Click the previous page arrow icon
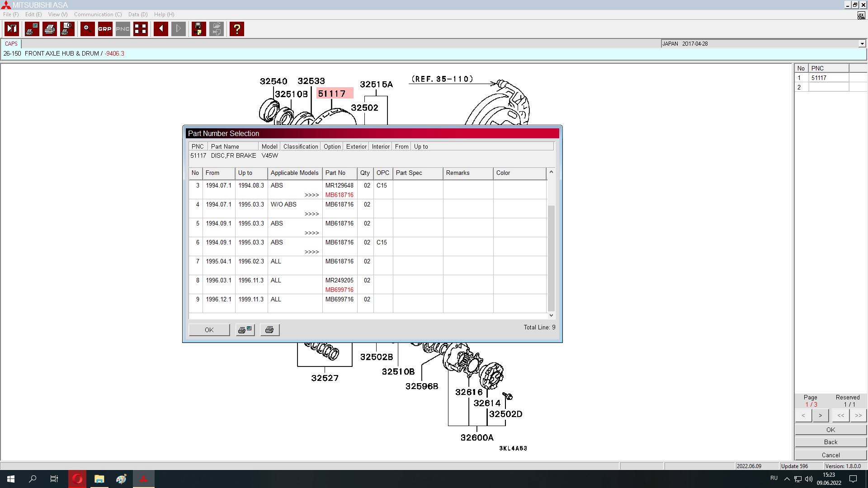This screenshot has width=868, height=488. coord(161,29)
